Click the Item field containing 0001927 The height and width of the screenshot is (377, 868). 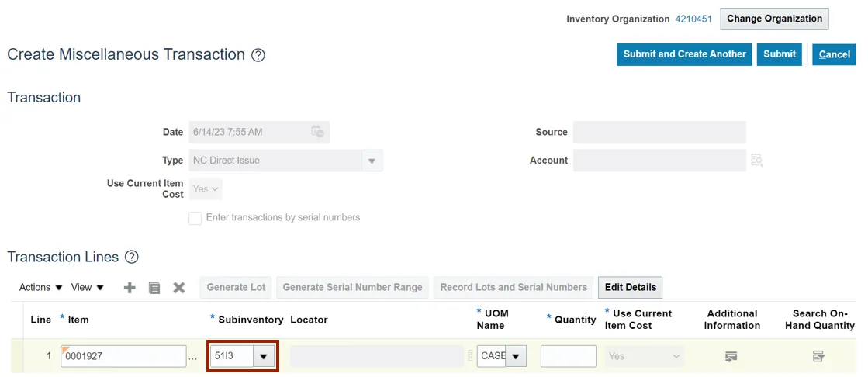(124, 357)
